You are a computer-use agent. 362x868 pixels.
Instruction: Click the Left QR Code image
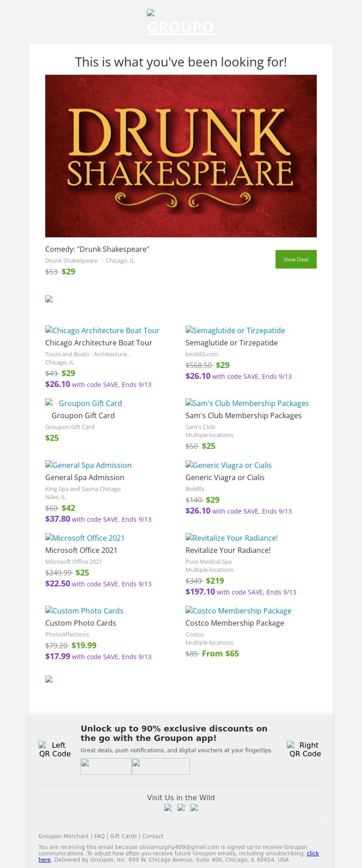[55, 749]
